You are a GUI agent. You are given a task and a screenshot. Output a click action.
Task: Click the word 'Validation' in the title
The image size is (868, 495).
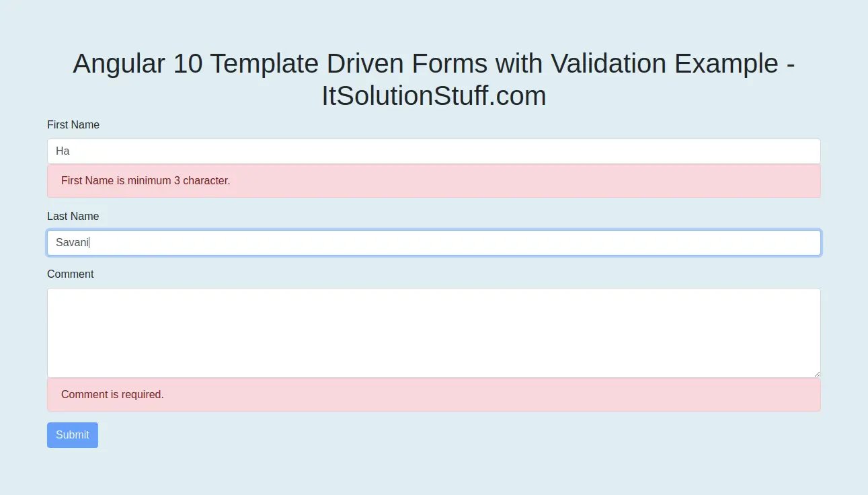(x=609, y=64)
